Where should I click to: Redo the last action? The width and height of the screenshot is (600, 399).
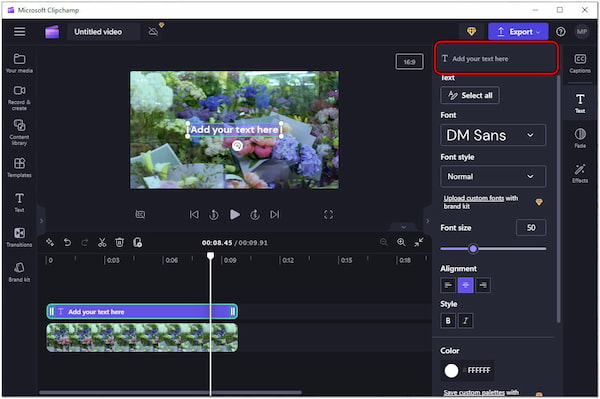click(x=85, y=242)
